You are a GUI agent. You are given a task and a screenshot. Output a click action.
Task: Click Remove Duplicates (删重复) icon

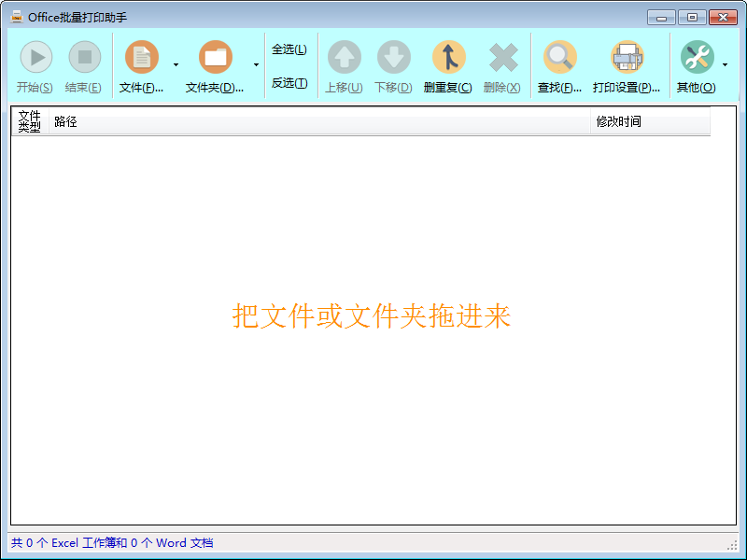pos(448,58)
